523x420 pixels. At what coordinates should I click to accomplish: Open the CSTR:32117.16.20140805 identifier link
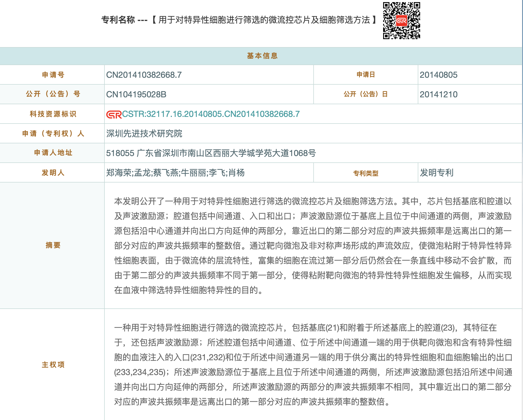[x=210, y=114]
